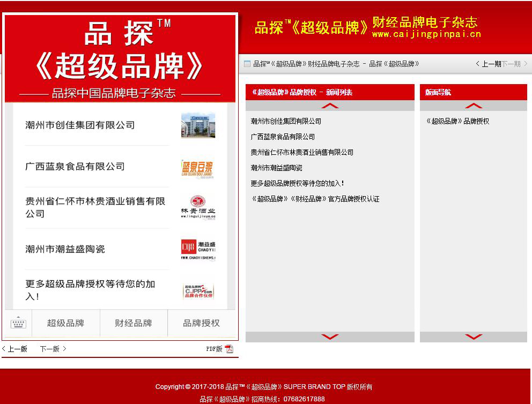
Task: Open 《超级品牌》《财经品牌》官方品牌授权认证 link
Action: pyautogui.click(x=315, y=199)
